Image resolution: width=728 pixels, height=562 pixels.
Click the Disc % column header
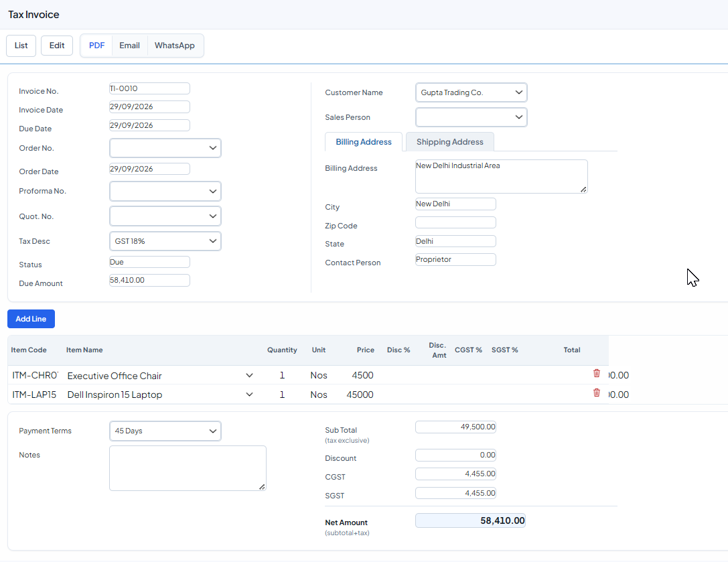398,350
